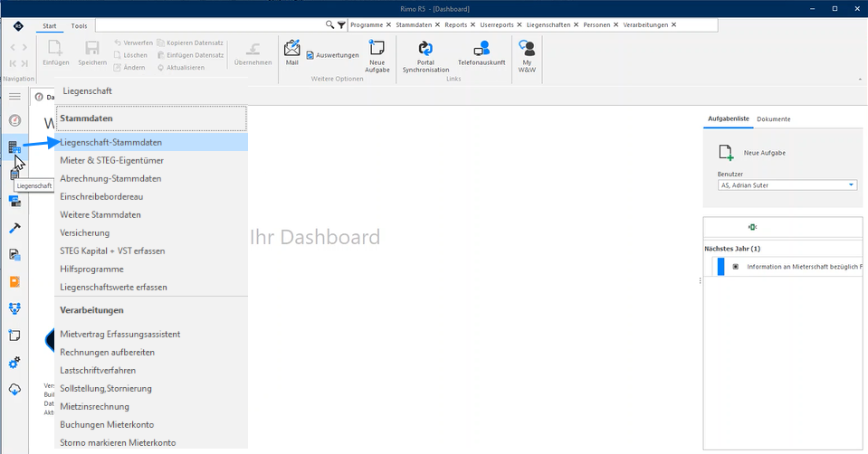This screenshot has width=868, height=454.
Task: Remove the Reports search filter tag
Action: click(x=472, y=25)
